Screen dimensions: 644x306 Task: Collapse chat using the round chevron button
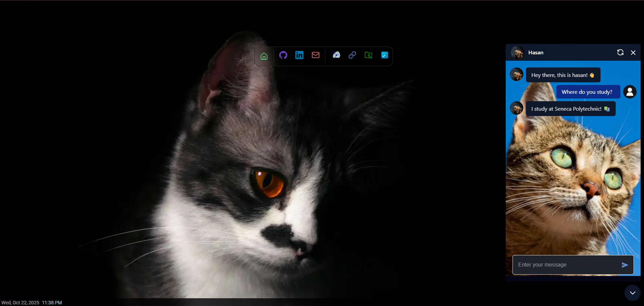pos(632,293)
